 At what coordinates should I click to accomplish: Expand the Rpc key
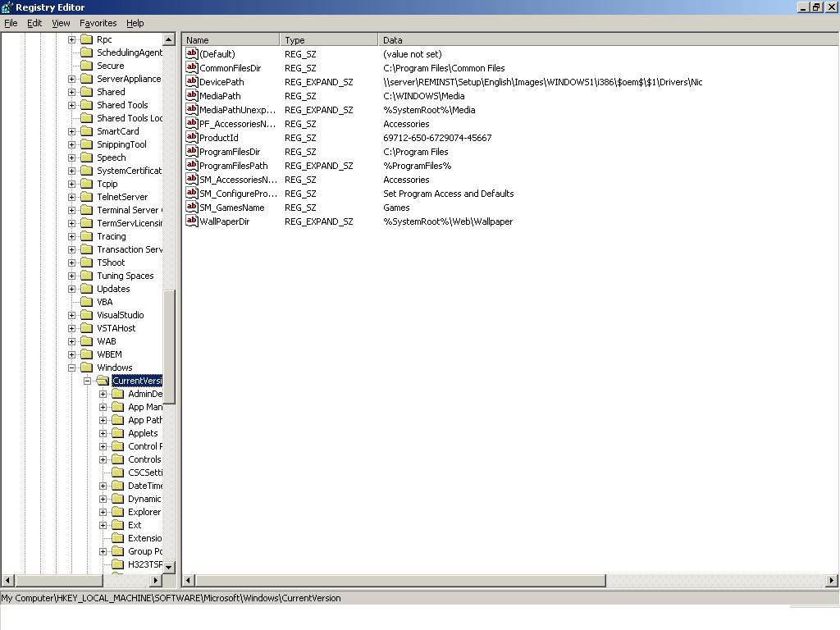click(x=72, y=39)
